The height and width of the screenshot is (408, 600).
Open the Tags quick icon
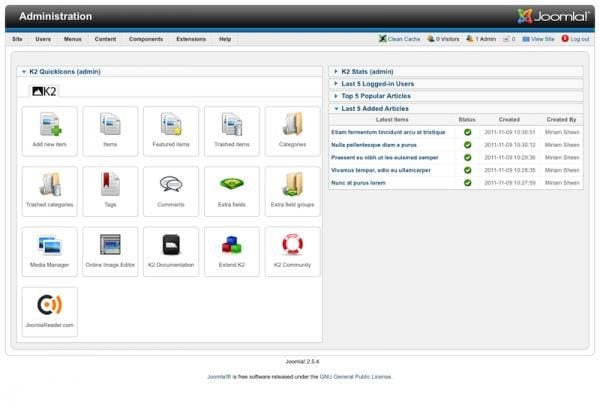(110, 190)
